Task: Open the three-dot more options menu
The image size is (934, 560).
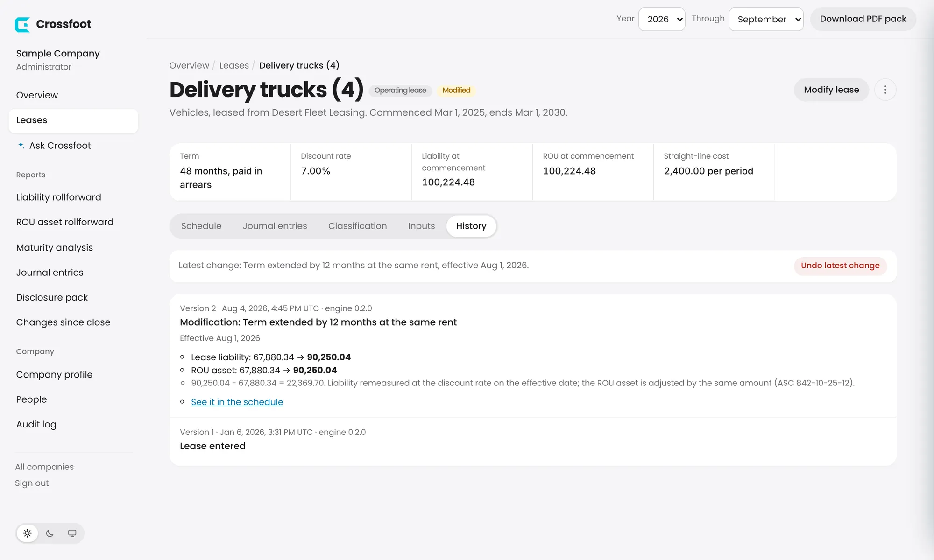Action: (x=885, y=90)
